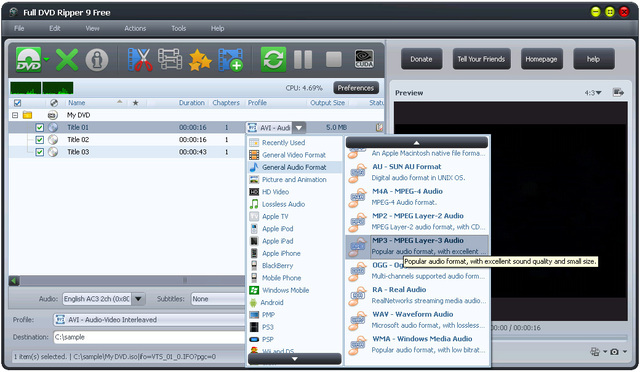Click the My DVD disc icon
Viewport: 640px width, 372px height.
coord(53,115)
